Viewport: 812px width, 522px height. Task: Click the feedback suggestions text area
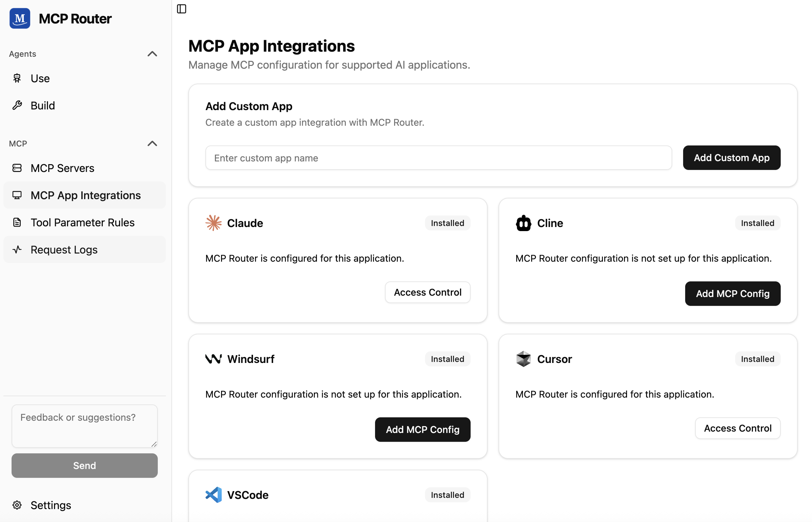click(x=84, y=426)
